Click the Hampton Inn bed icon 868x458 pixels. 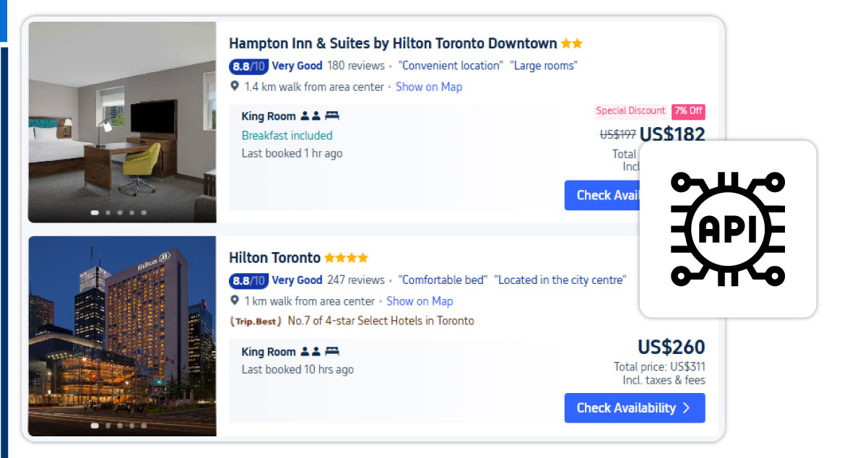[x=332, y=116]
